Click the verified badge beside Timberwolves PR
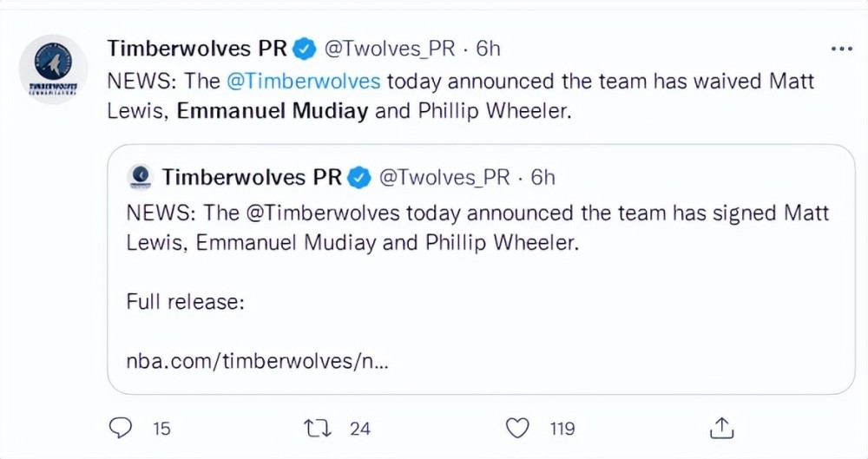 pyautogui.click(x=305, y=49)
